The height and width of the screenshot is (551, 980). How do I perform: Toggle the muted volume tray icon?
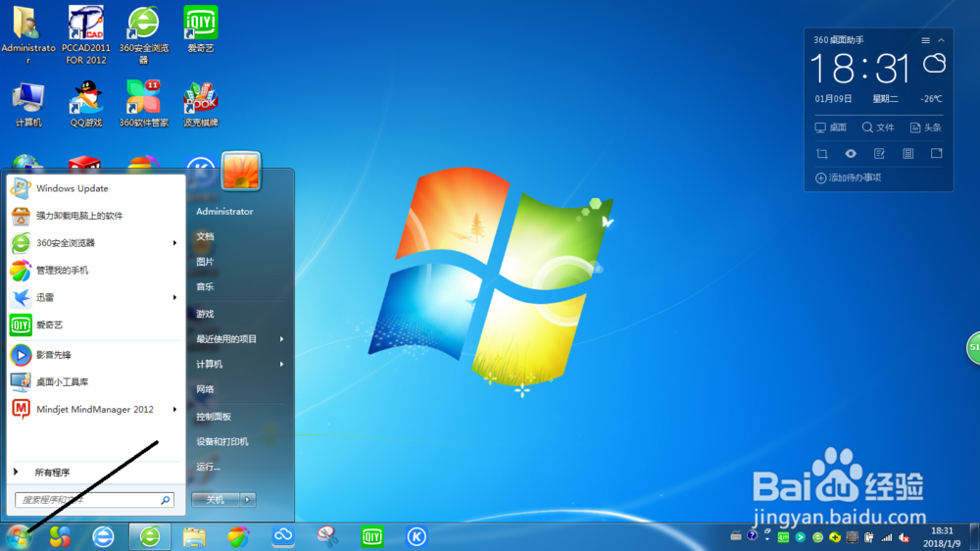(904, 537)
